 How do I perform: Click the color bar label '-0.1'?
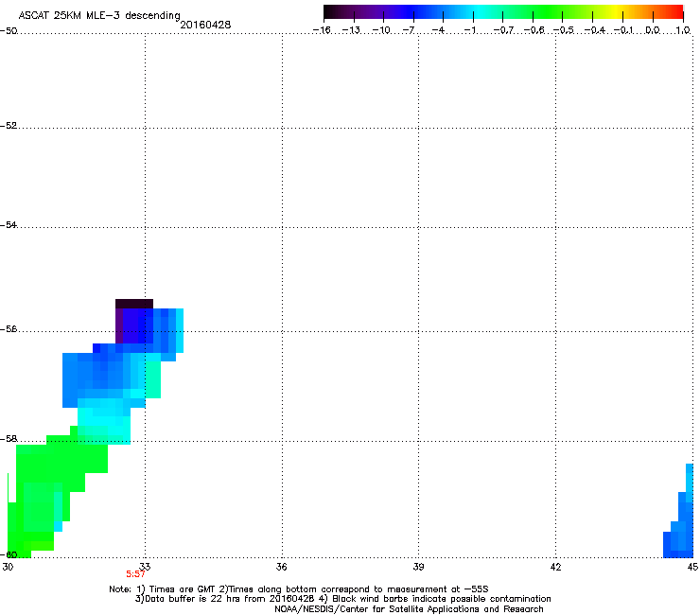623,30
